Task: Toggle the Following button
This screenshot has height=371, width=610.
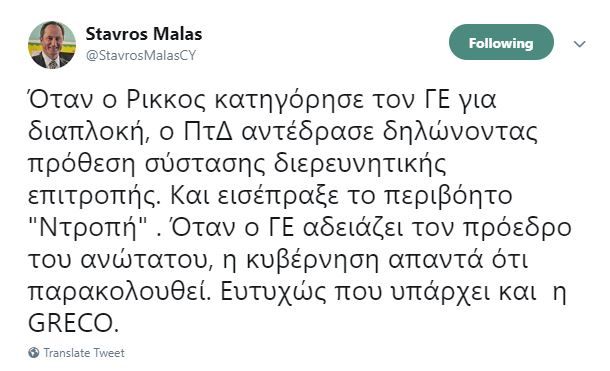Action: (501, 42)
